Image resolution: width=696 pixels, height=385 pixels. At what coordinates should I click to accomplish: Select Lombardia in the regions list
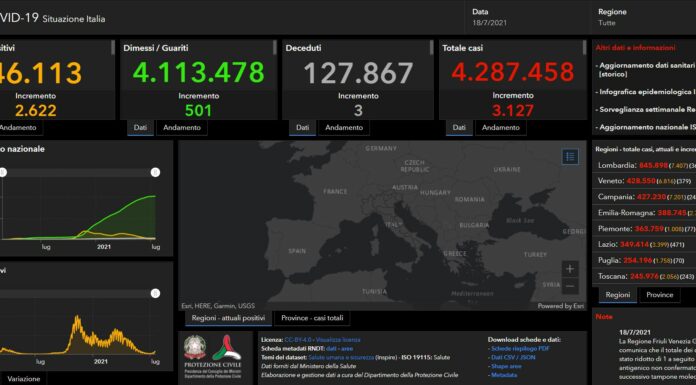click(x=646, y=165)
